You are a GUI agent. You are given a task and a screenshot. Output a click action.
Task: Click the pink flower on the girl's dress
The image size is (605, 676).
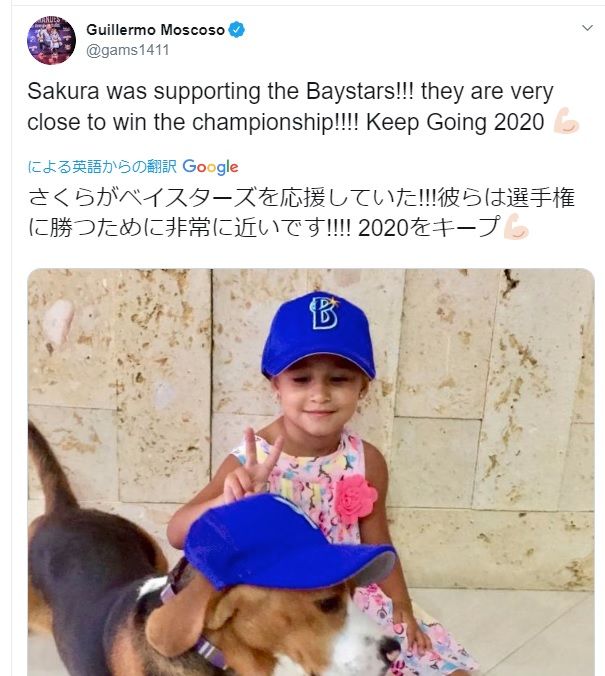pos(355,500)
